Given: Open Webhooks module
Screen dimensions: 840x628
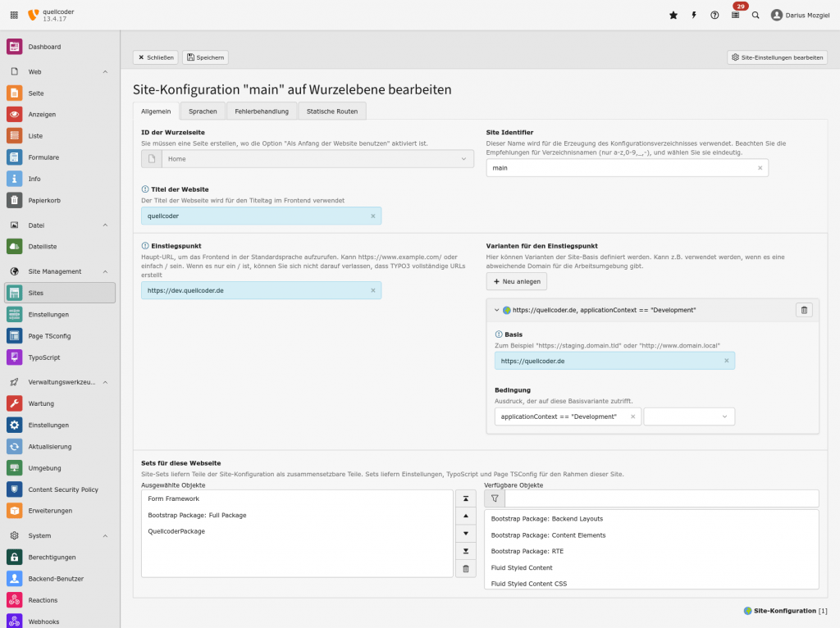Looking at the screenshot, I should point(60,621).
